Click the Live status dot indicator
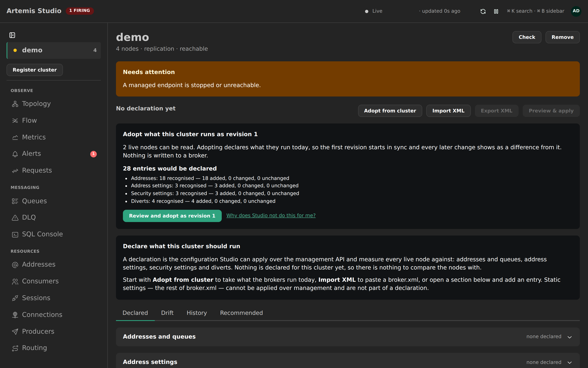This screenshot has width=588, height=368. pyautogui.click(x=367, y=11)
